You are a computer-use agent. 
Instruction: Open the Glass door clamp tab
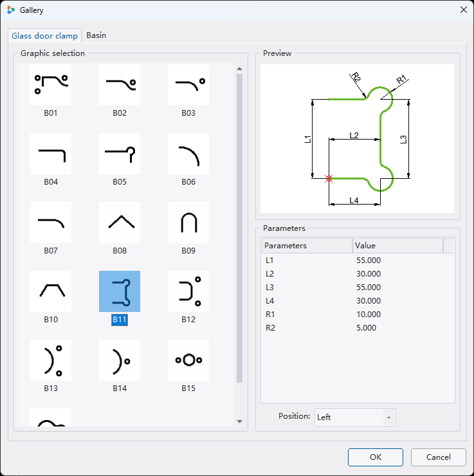44,36
